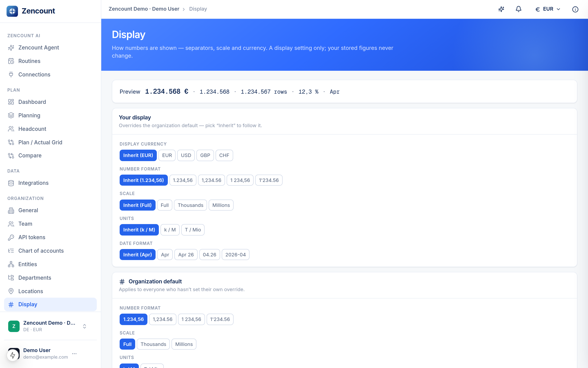Open notifications bell
This screenshot has height=368, width=588.
point(519,9)
